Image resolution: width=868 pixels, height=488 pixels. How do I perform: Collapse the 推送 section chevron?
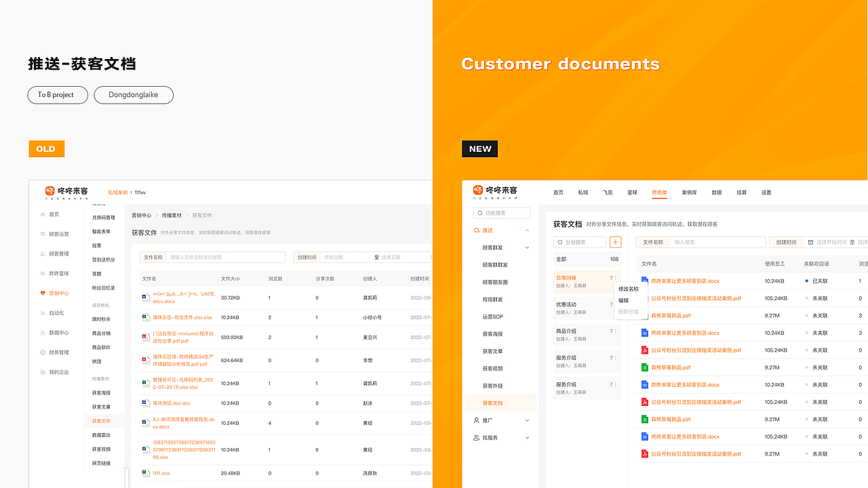[x=528, y=230]
